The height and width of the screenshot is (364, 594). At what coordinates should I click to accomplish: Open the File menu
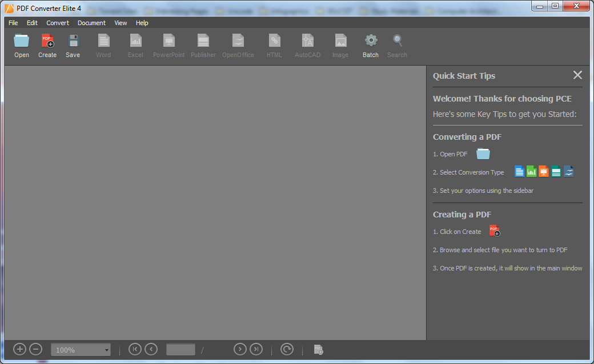click(13, 23)
